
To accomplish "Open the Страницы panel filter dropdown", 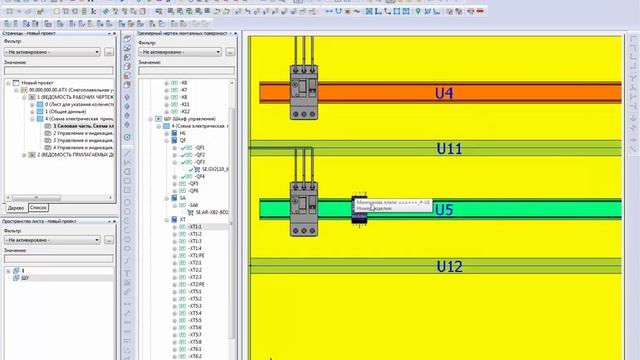I will point(52,52).
